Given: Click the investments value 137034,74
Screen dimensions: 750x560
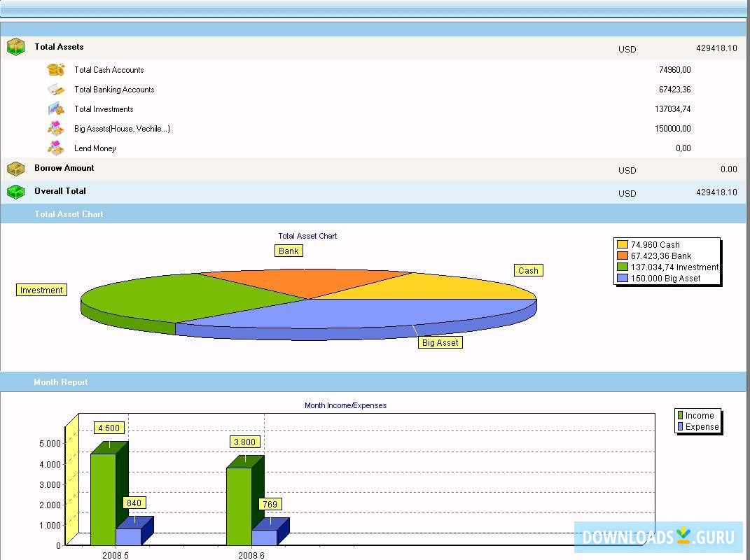Looking at the screenshot, I should click(672, 109).
